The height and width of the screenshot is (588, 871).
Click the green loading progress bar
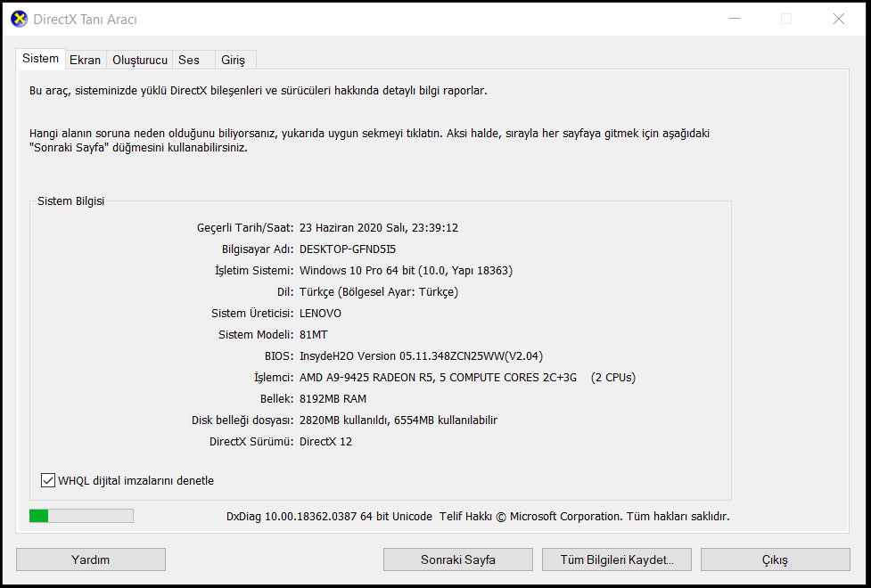click(x=81, y=516)
